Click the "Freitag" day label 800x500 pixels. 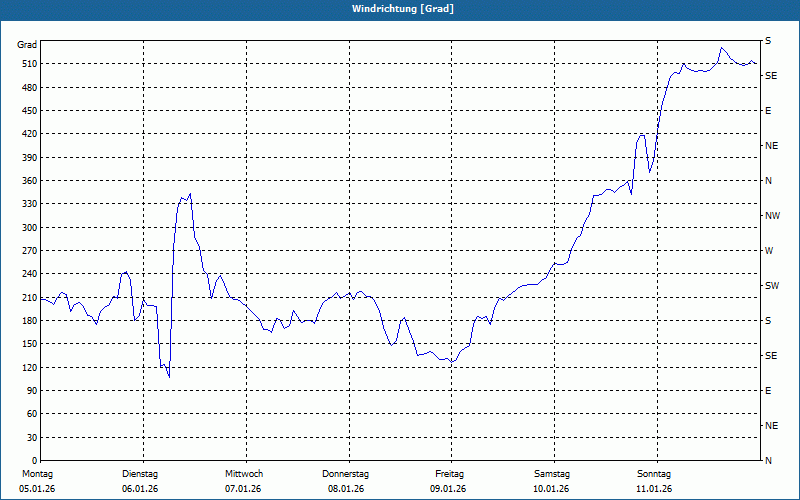449,474
